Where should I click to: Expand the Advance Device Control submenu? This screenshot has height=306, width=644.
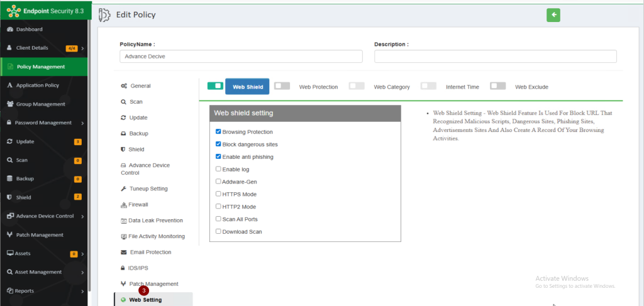pyautogui.click(x=83, y=216)
